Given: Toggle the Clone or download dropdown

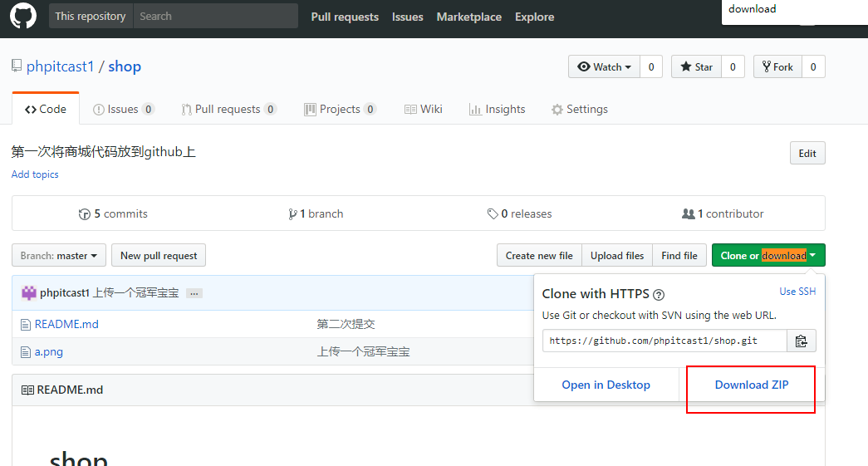Looking at the screenshot, I should click(767, 256).
